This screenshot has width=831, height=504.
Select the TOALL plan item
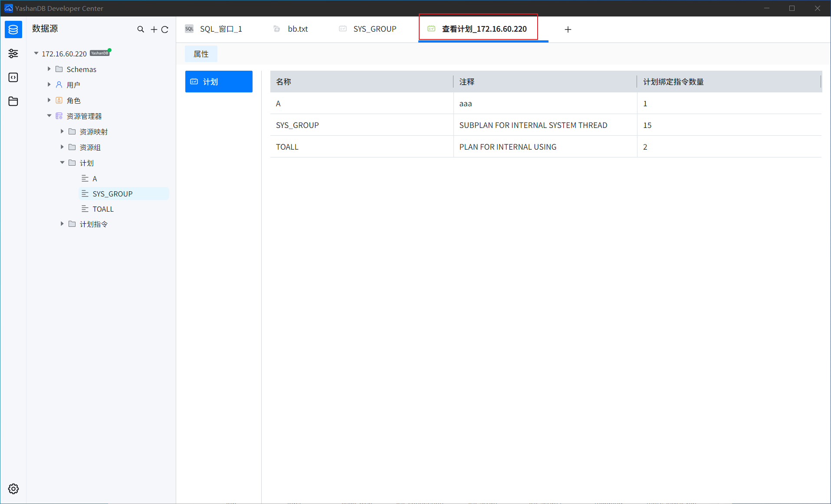click(x=103, y=209)
